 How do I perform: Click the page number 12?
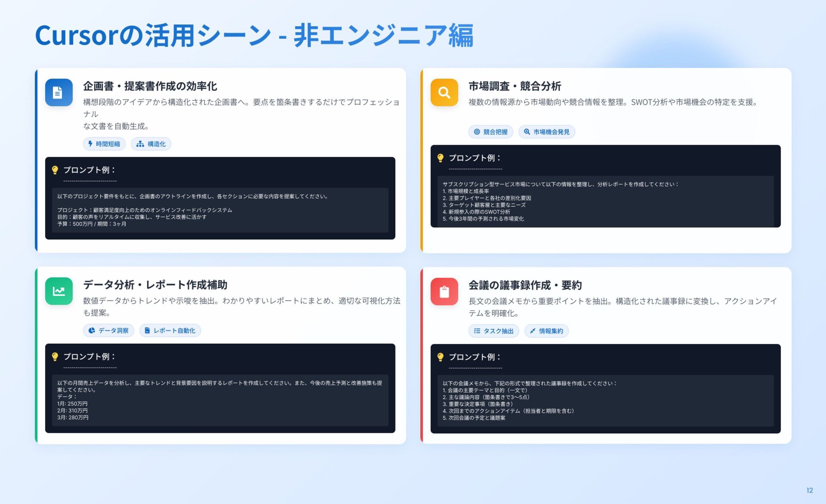[x=810, y=490]
